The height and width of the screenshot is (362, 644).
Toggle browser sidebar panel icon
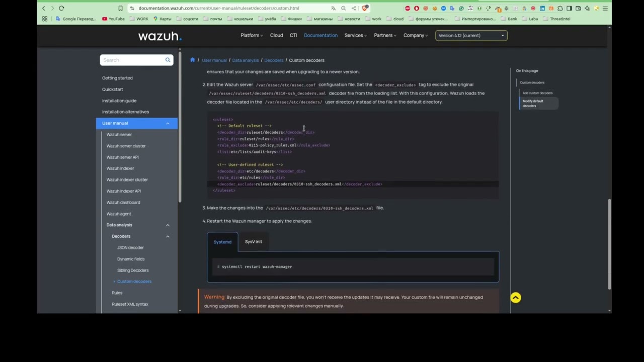(569, 9)
